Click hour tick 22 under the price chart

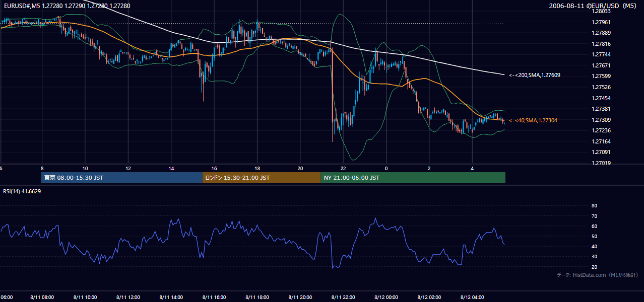click(343, 169)
